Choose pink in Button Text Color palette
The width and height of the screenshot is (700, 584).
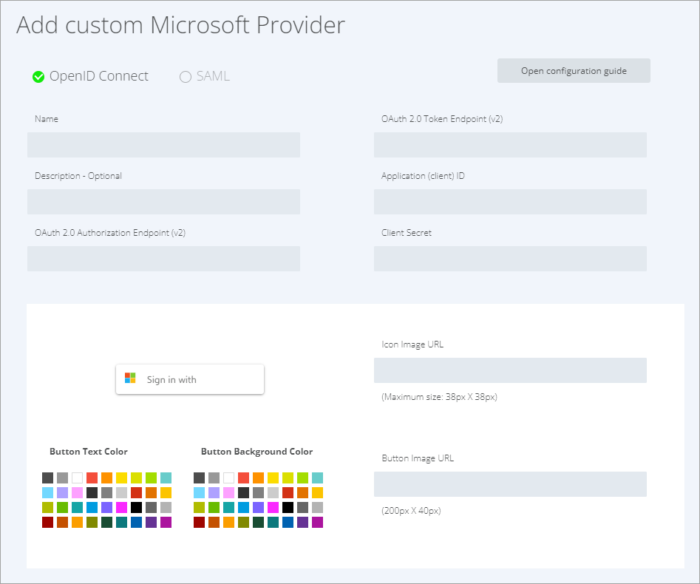tap(77, 492)
